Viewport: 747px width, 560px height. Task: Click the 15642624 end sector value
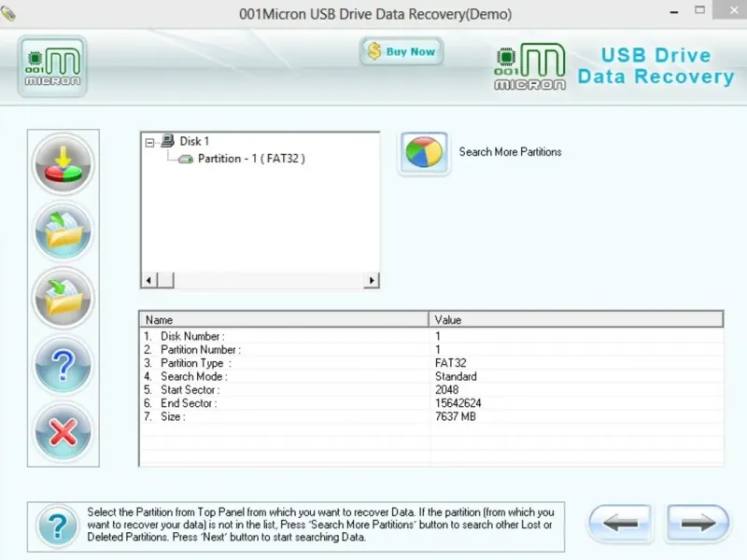pyautogui.click(x=458, y=403)
